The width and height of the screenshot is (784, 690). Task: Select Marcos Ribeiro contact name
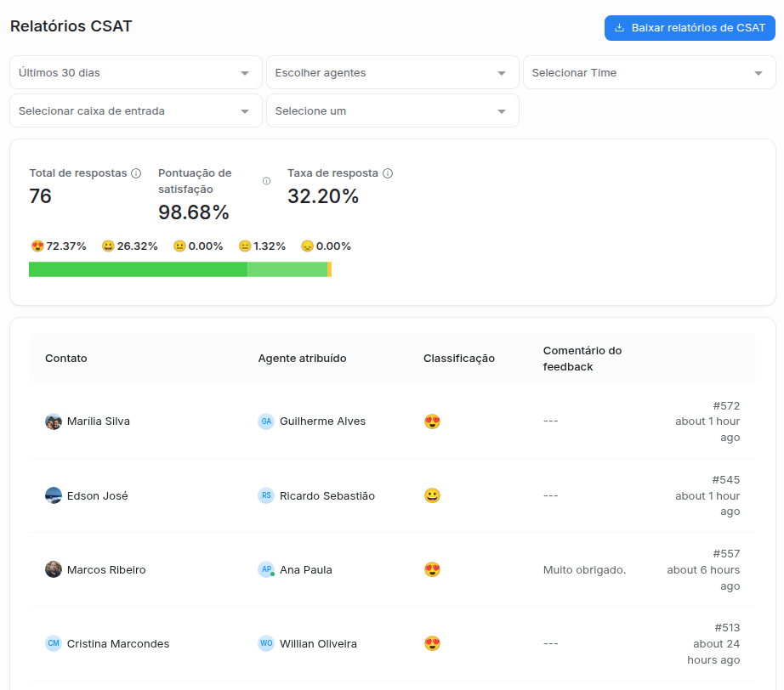pyautogui.click(x=106, y=570)
